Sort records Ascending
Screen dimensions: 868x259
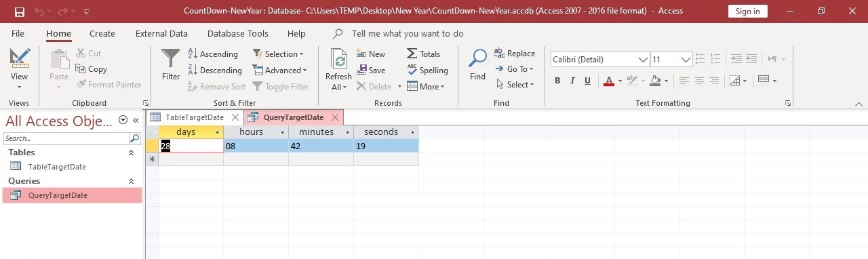point(213,54)
